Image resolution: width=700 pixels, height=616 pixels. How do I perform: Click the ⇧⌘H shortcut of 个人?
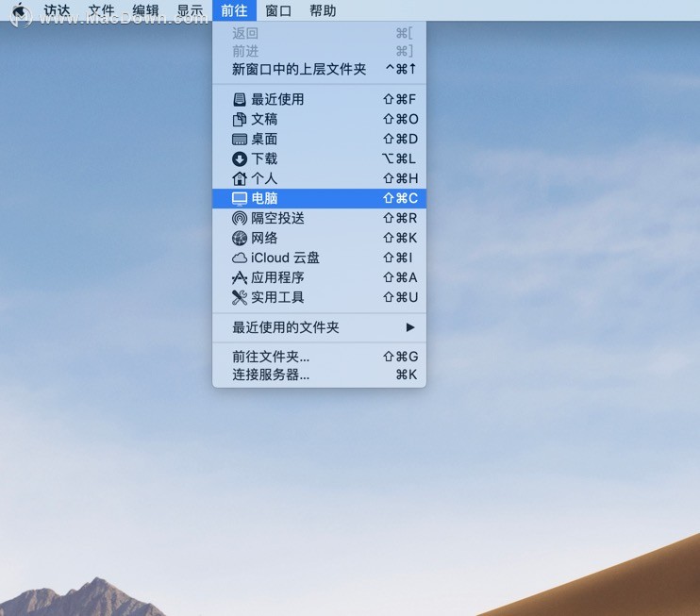click(400, 178)
